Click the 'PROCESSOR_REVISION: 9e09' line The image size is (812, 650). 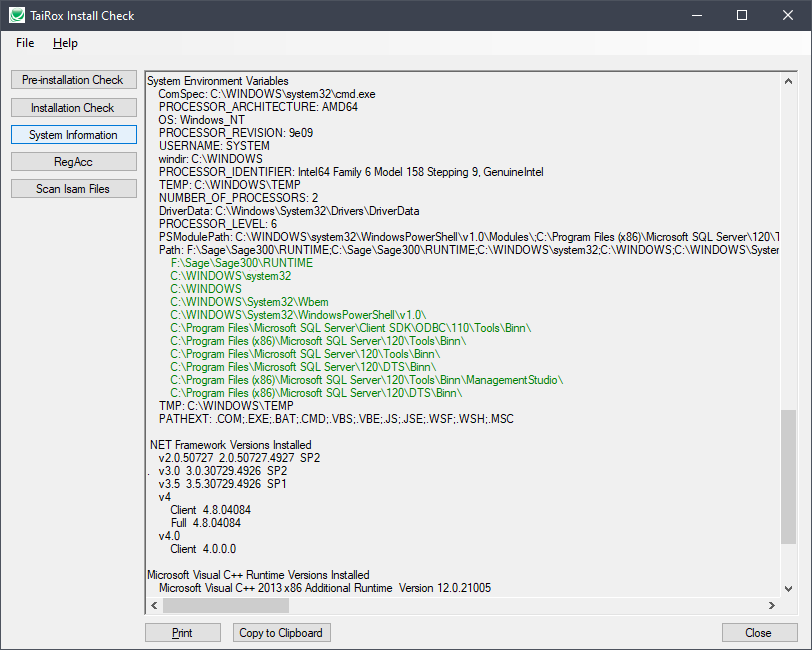pyautogui.click(x=236, y=133)
